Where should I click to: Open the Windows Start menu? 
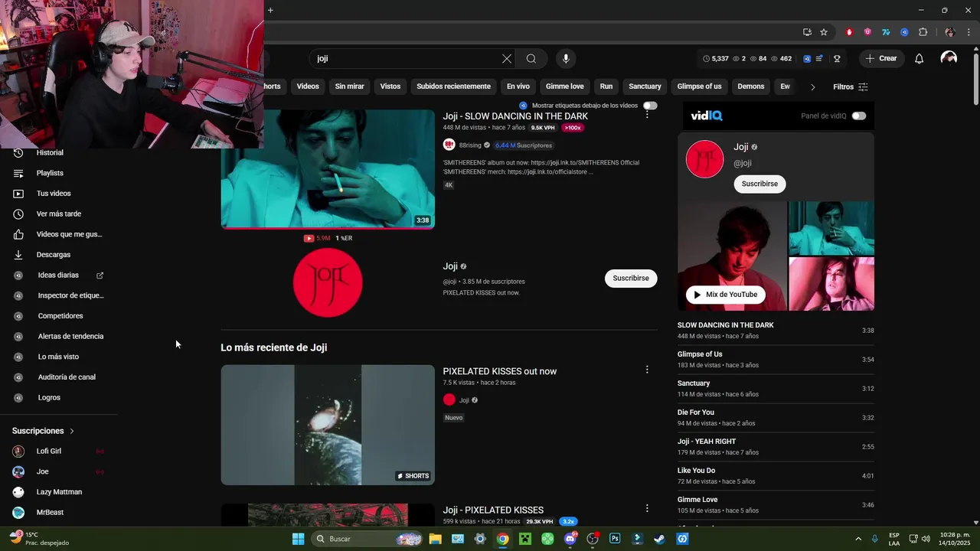[298, 539]
